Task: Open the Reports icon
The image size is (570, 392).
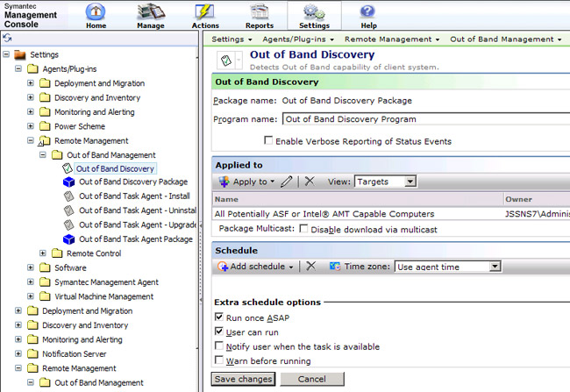Action: click(260, 11)
